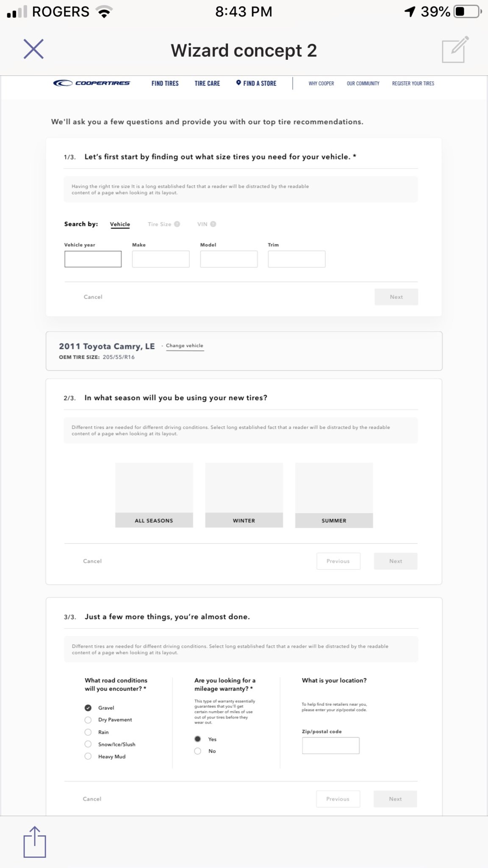Screen dimensions: 488x868
Task: Click the VIN help icon
Action: point(213,224)
